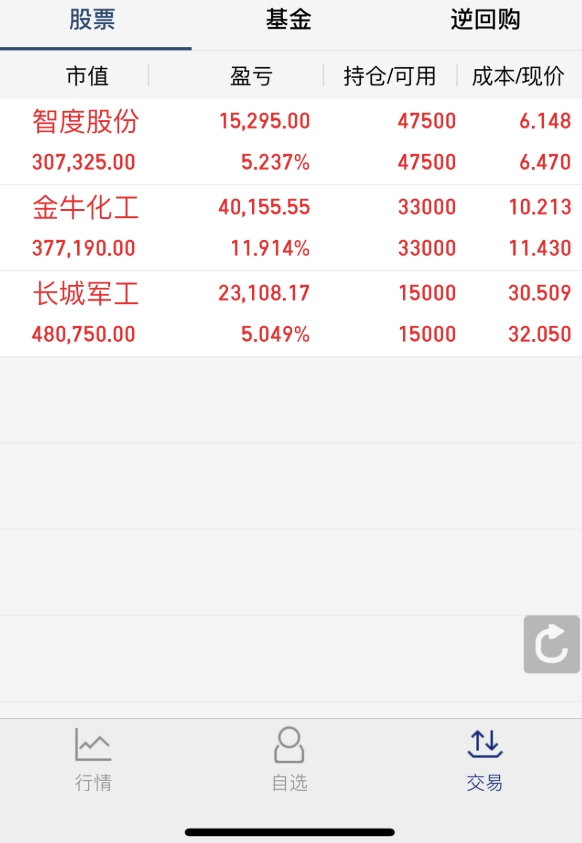582x843 pixels.
Task: Sort by the 盈亏 column header
Action: coord(251,76)
